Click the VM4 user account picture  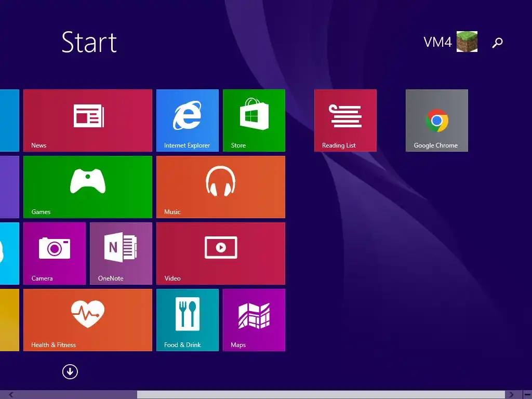[x=467, y=42]
